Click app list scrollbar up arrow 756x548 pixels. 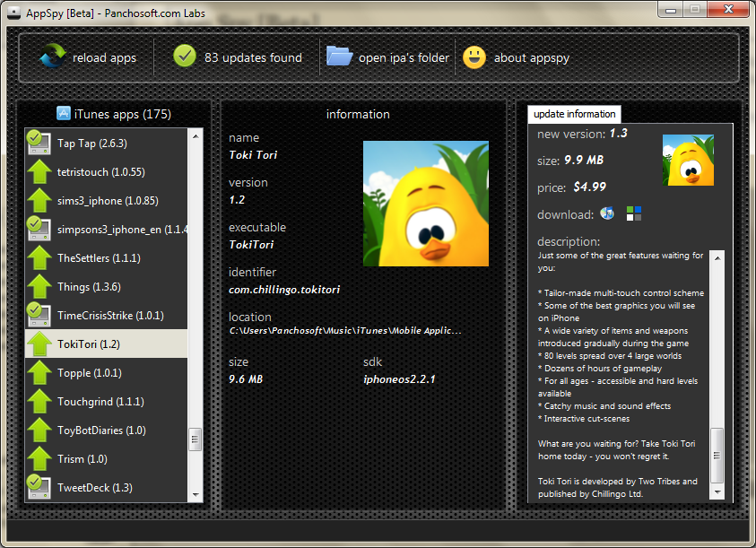[x=196, y=136]
